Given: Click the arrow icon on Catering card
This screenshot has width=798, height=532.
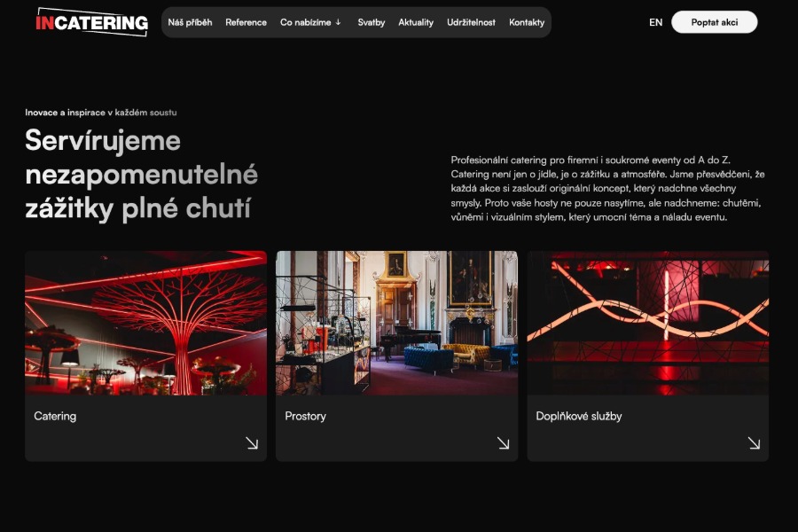Looking at the screenshot, I should point(252,443).
